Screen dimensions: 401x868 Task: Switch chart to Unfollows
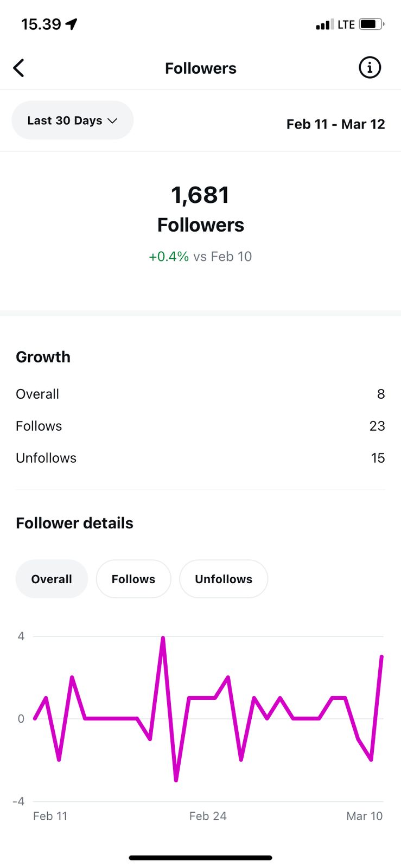tap(224, 579)
